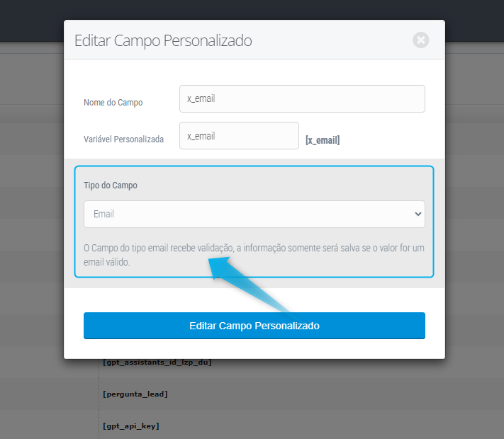The height and width of the screenshot is (439, 504).
Task: Click the bold [x_email] variable tag
Action: point(323,140)
